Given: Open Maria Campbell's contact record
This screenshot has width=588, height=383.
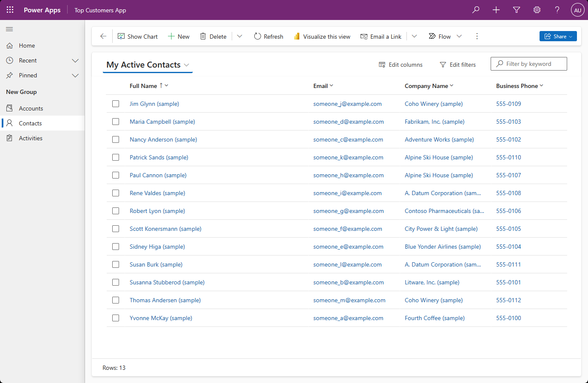Looking at the screenshot, I should pos(162,121).
